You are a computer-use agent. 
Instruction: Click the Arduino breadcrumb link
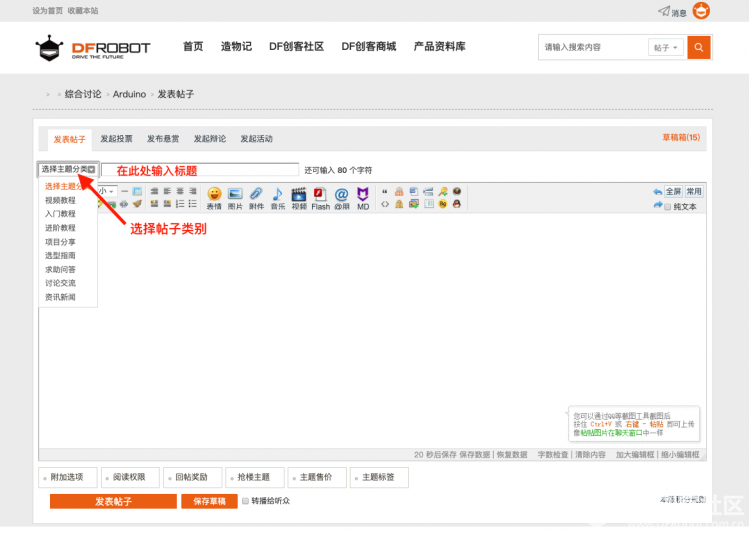[129, 94]
